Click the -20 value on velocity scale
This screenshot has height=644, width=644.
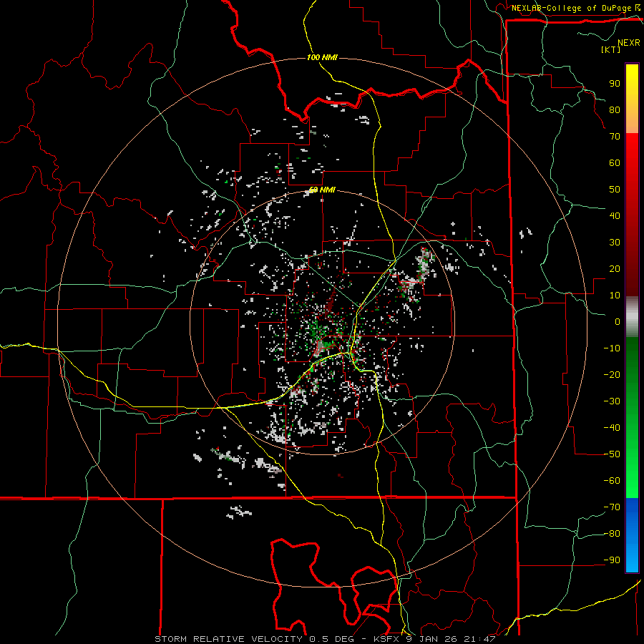pyautogui.click(x=612, y=374)
